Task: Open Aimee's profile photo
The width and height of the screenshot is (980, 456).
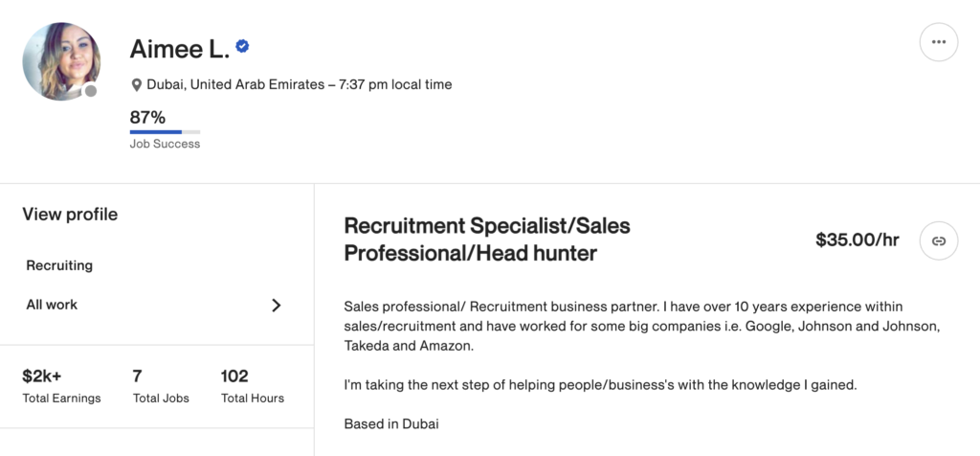Action: pyautogui.click(x=61, y=61)
